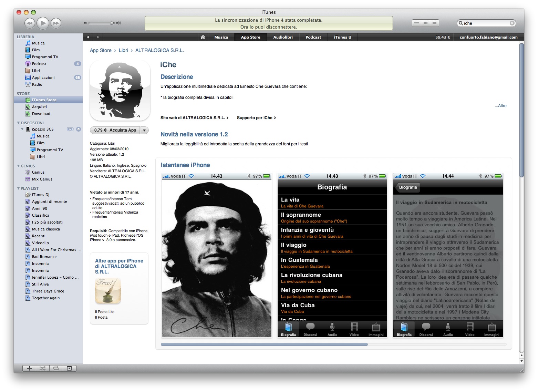Clear the search field text
Image resolution: width=538 pixels, height=392 pixels.
coord(512,23)
